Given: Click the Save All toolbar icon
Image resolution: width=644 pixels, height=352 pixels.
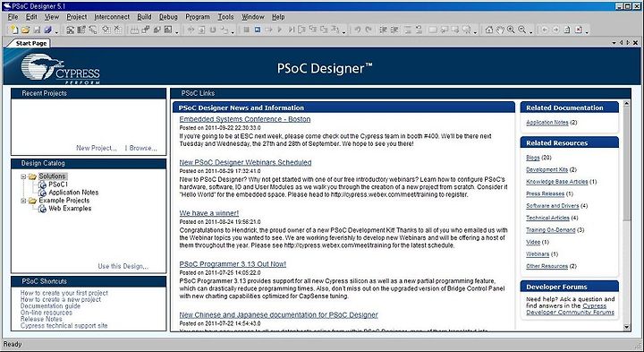Looking at the screenshot, I should 47,30.
